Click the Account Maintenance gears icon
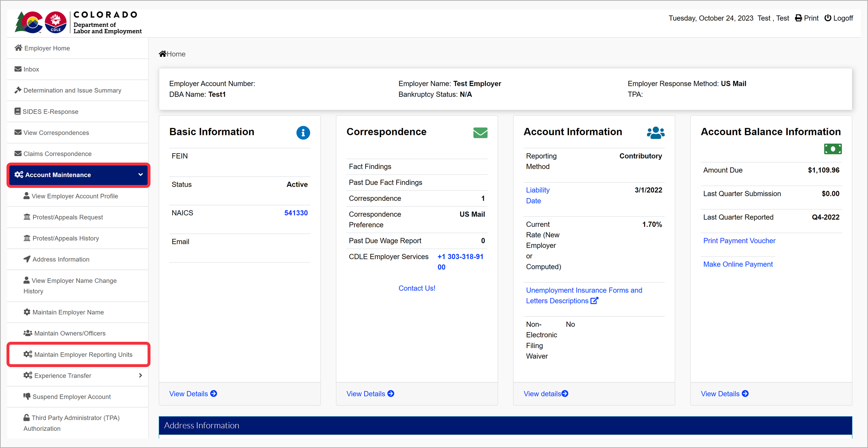Viewport: 868px width, 448px height. [x=19, y=175]
